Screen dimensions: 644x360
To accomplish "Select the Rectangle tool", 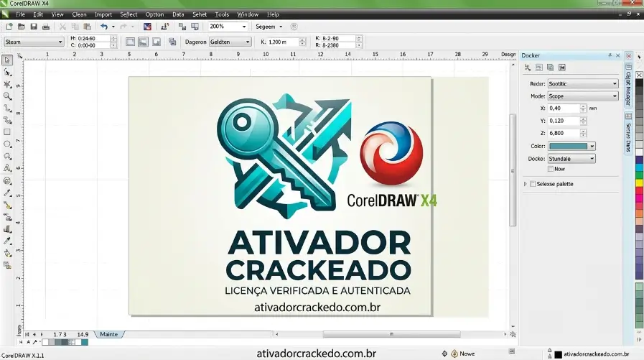I will 7,132.
